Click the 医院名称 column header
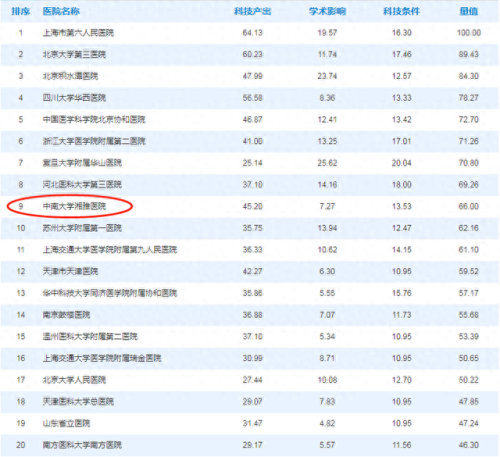 click(x=61, y=11)
